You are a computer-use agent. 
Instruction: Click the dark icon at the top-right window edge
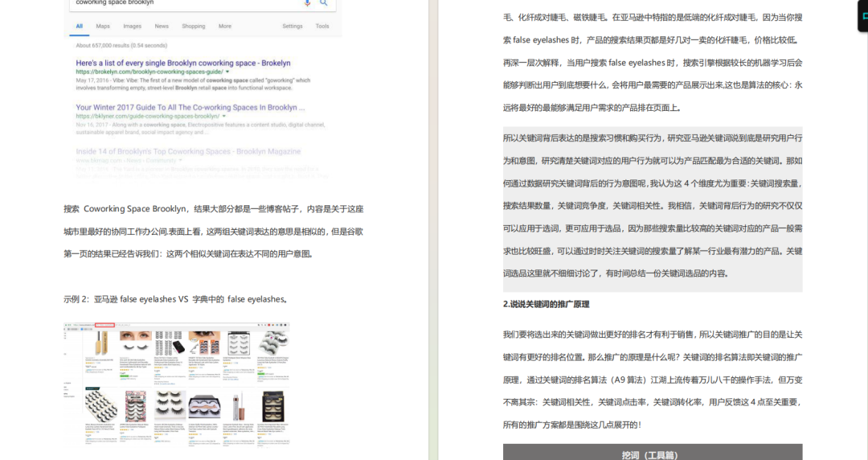[x=863, y=16]
